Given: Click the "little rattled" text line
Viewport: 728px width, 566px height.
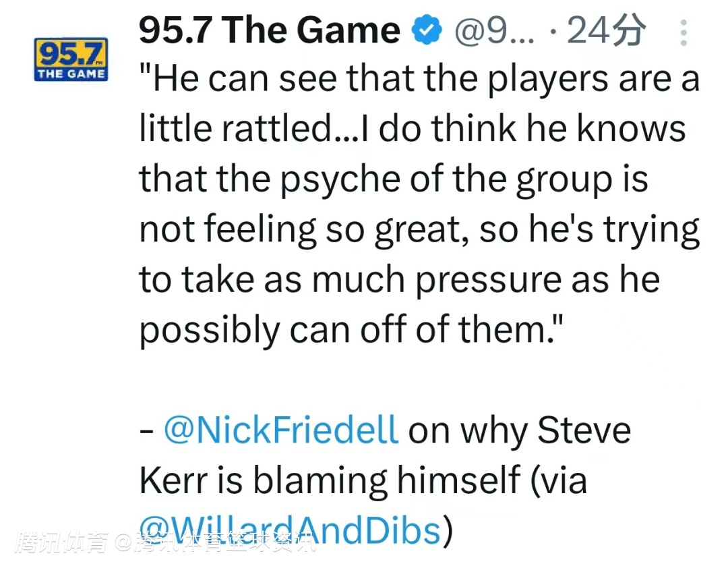Looking at the screenshot, I should pos(411,130).
